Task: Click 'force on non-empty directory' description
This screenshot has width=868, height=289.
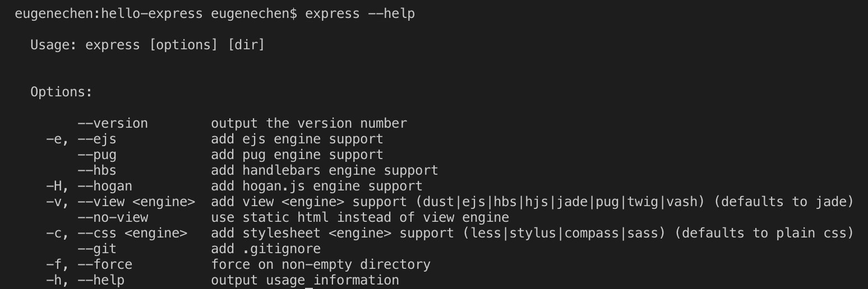Action: click(x=320, y=264)
